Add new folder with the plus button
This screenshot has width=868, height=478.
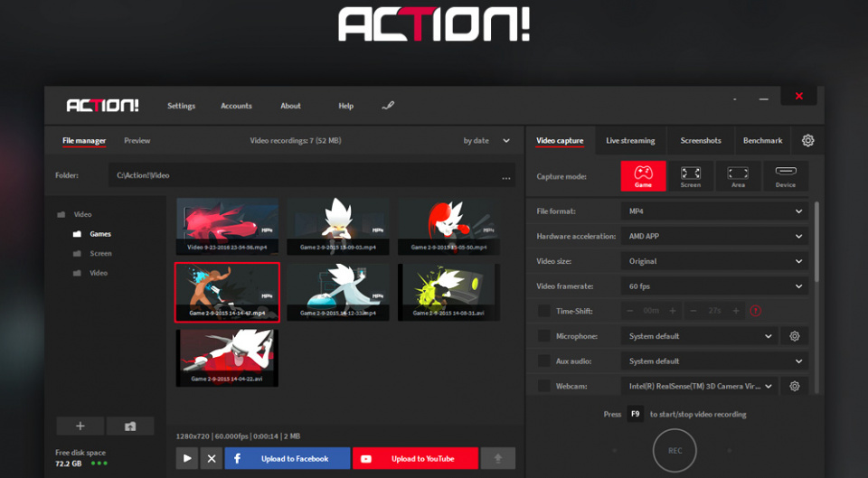click(80, 426)
